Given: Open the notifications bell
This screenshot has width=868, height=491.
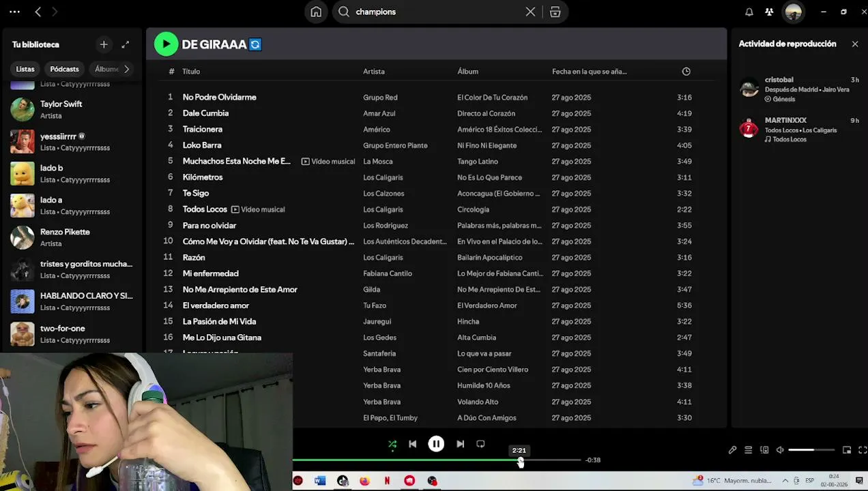Looking at the screenshot, I should [x=749, y=12].
